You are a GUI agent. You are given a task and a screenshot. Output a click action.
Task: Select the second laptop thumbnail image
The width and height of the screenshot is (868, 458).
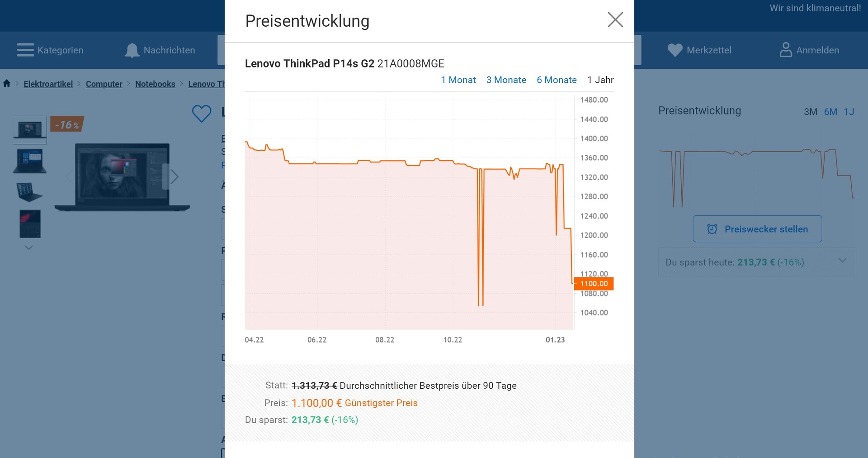pos(30,161)
